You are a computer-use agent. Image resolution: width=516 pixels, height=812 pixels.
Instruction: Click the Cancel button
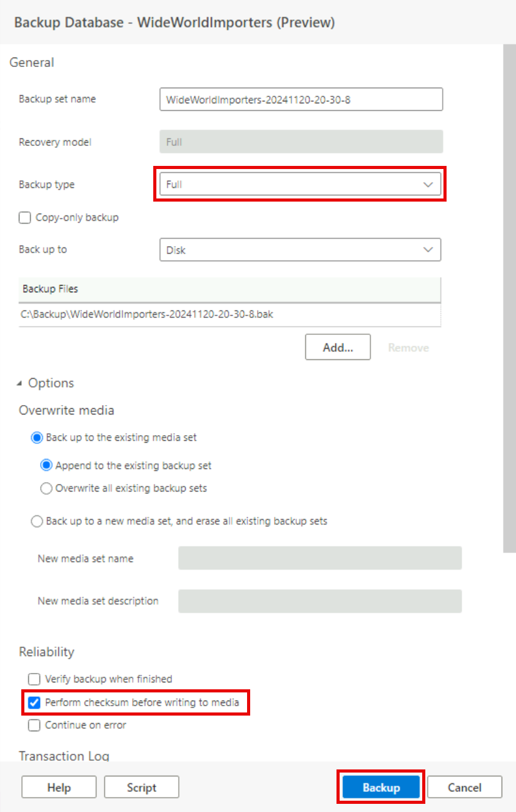click(x=465, y=788)
